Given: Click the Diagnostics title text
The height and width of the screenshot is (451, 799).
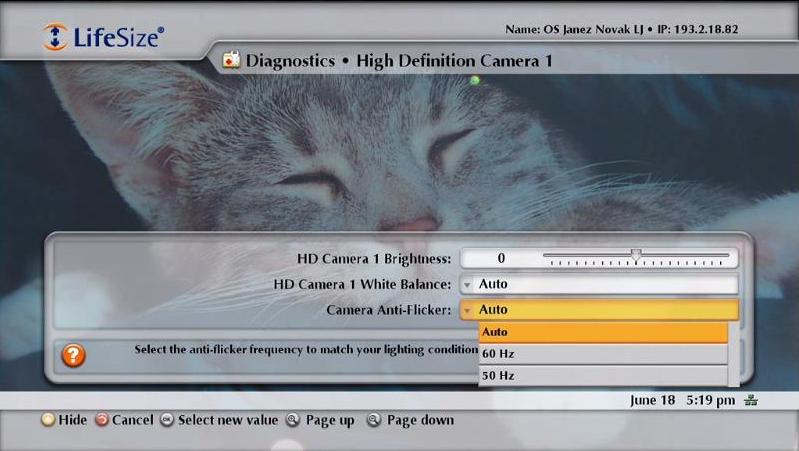Looking at the screenshot, I should pos(290,61).
